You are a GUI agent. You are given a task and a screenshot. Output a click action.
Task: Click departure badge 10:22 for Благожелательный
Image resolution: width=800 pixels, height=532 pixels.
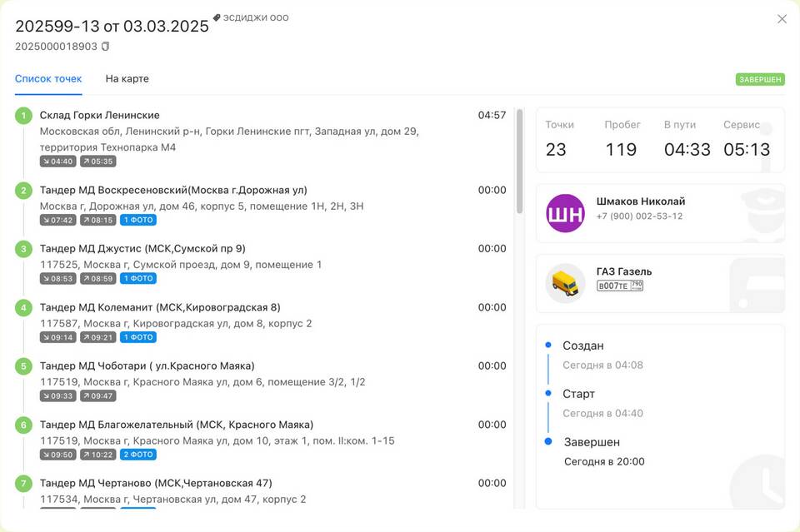click(x=98, y=455)
